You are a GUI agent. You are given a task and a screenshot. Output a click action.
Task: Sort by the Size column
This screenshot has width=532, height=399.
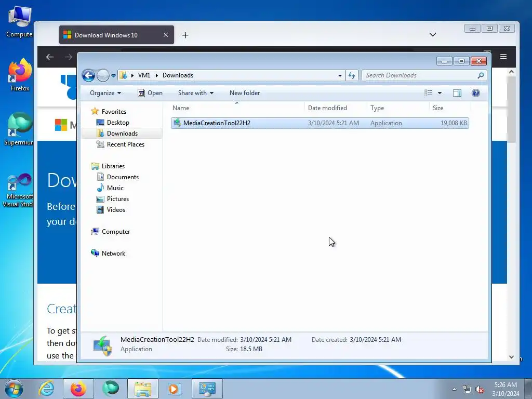[x=450, y=108]
